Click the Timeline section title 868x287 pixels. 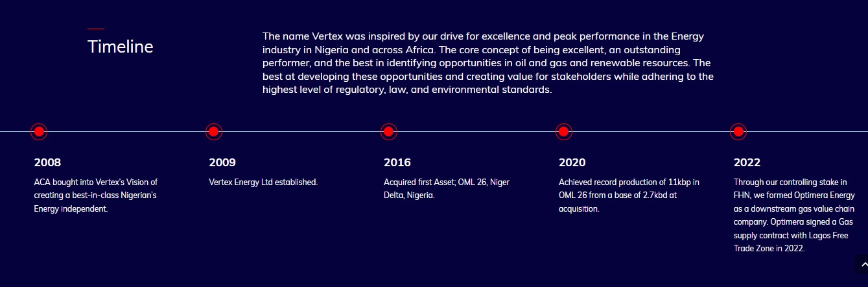tap(121, 47)
